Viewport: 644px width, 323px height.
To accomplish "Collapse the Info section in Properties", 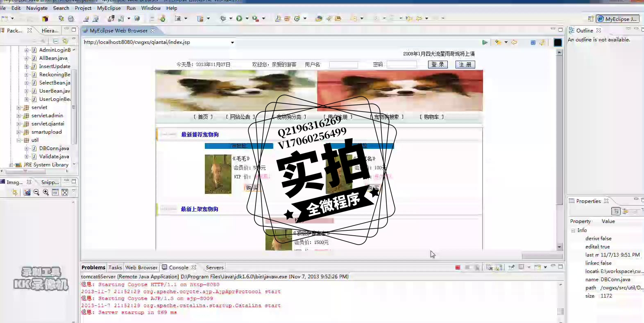I will (x=573, y=230).
